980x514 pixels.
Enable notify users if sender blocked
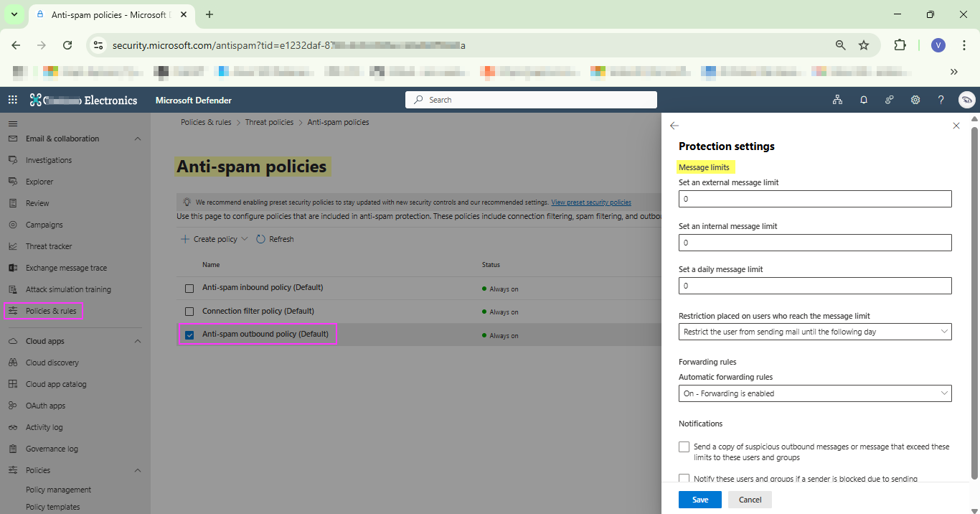pos(684,479)
